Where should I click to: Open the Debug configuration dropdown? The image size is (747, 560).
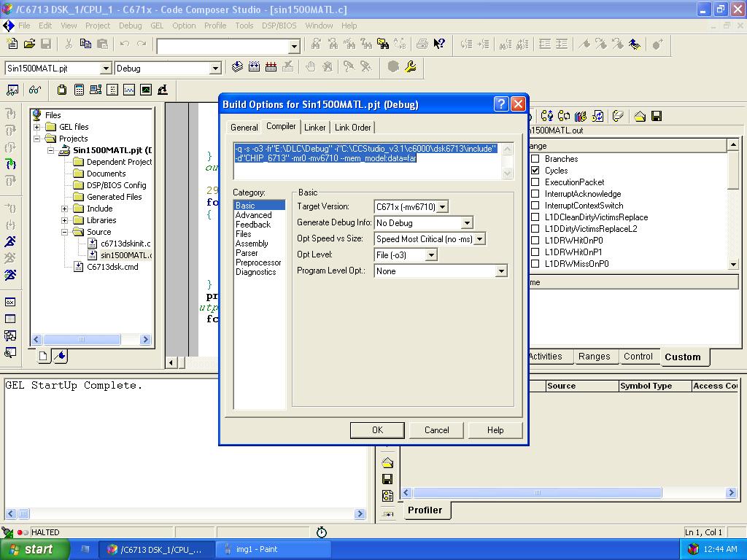(x=215, y=69)
